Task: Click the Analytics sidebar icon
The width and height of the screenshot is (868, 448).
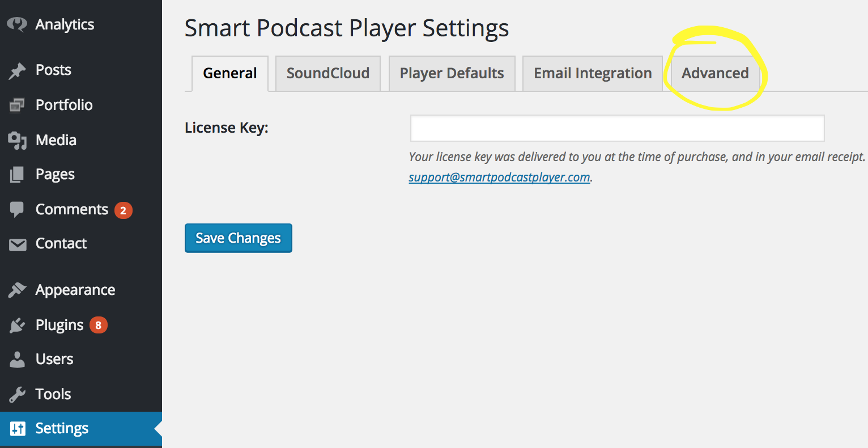Action: [x=17, y=24]
